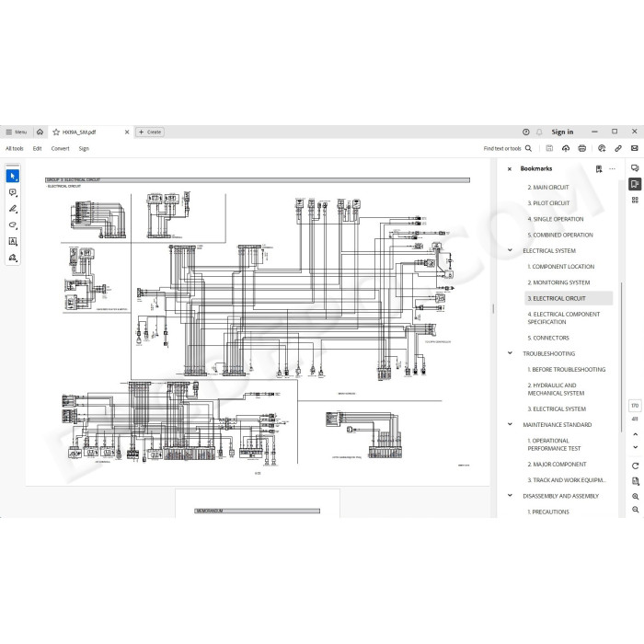This screenshot has height=644, width=644.
Task: Click Find text or tools search
Action: 508,148
